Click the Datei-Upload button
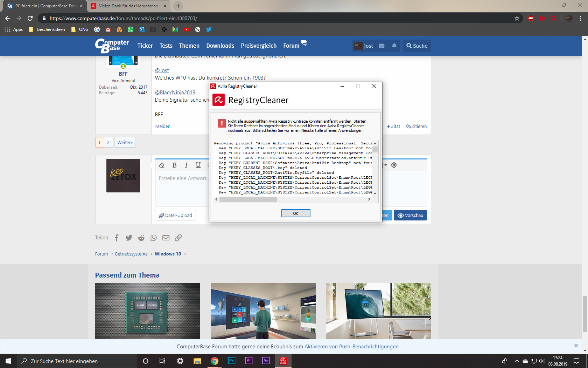The height and width of the screenshot is (368, 588). (175, 215)
